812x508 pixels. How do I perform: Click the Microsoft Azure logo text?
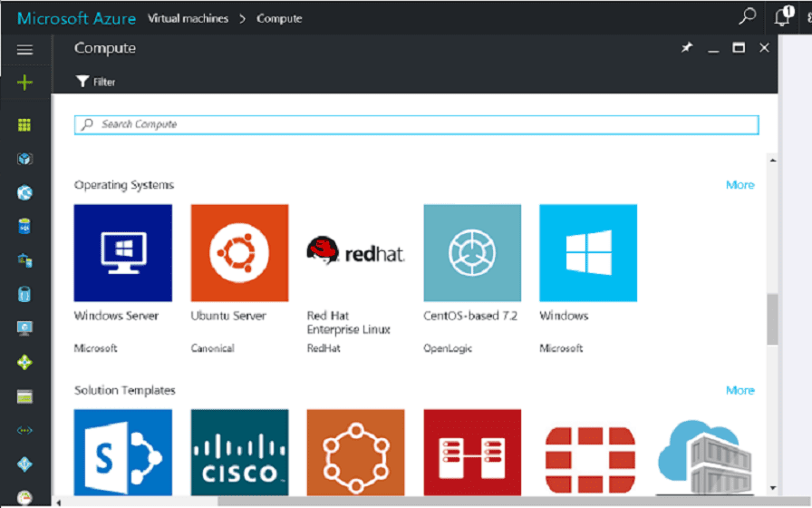pos(76,19)
